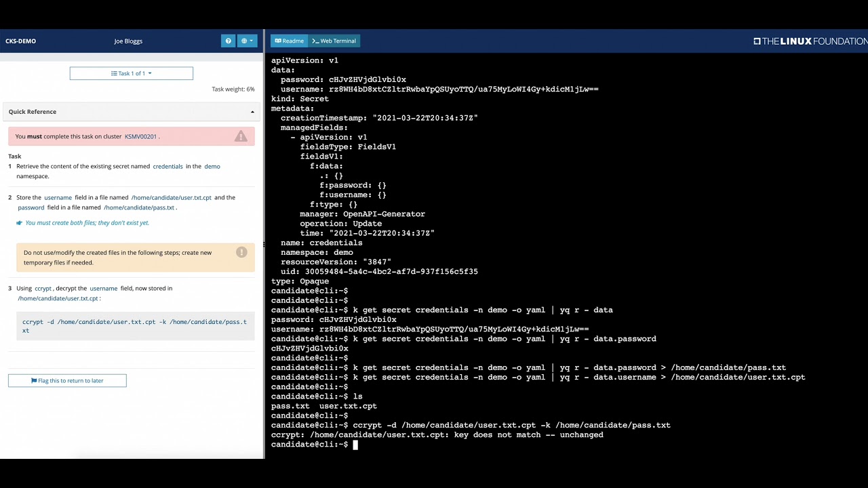This screenshot has width=868, height=488.
Task: Click the orange exclamation notice icon
Action: coord(241,252)
